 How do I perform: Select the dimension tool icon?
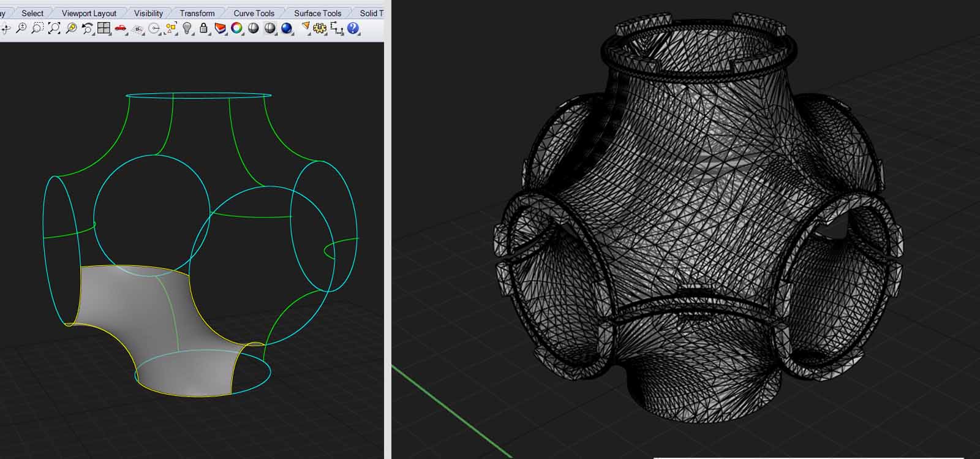click(336, 28)
